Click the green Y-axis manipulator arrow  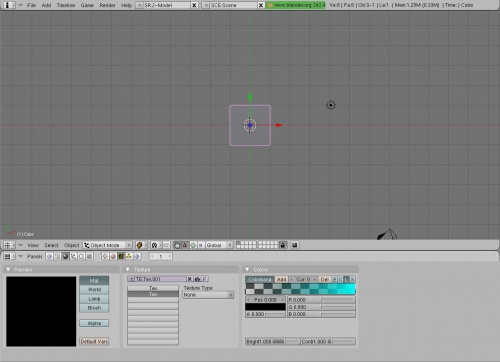pyautogui.click(x=250, y=97)
